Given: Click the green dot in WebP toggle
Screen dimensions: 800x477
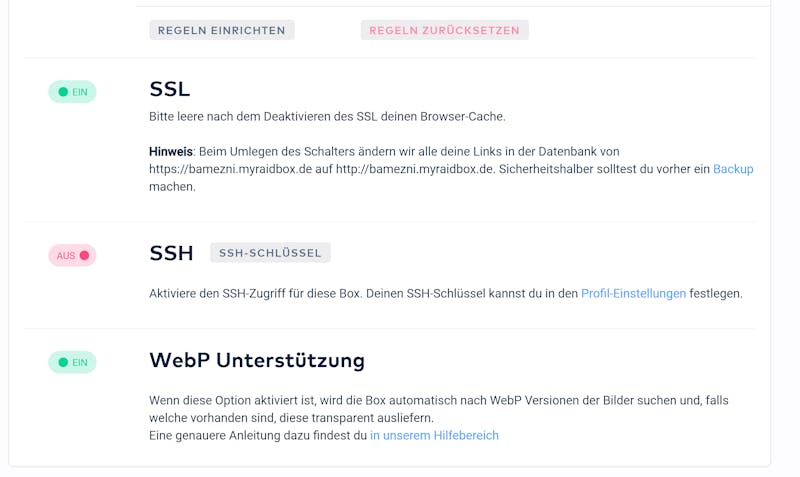Looking at the screenshot, I should (63, 362).
